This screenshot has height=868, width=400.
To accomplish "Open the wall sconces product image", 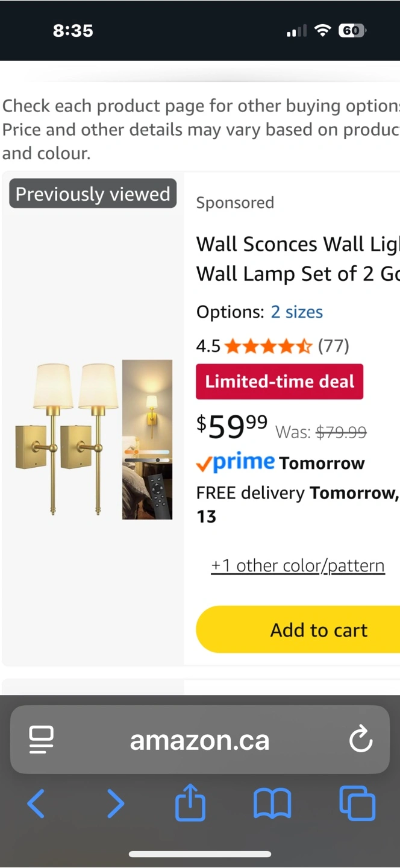I will [x=93, y=439].
